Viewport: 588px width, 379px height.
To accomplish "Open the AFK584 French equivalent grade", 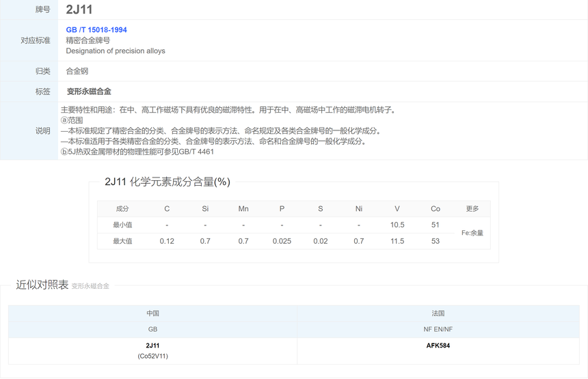I will pyautogui.click(x=438, y=346).
